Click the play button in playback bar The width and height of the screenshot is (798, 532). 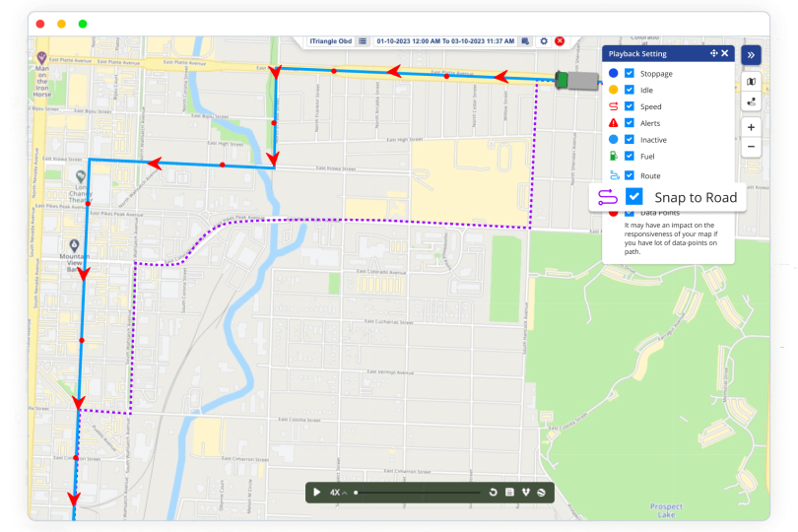(x=317, y=492)
